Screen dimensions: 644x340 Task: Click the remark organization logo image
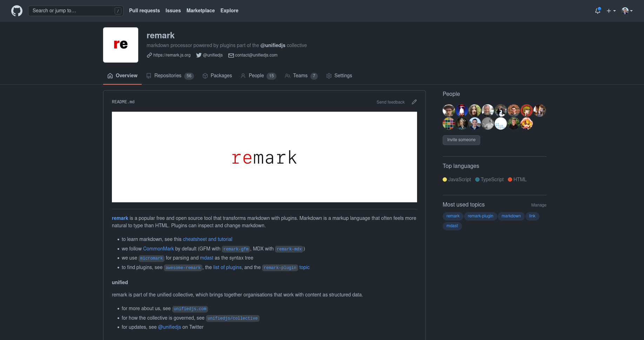pos(121,45)
